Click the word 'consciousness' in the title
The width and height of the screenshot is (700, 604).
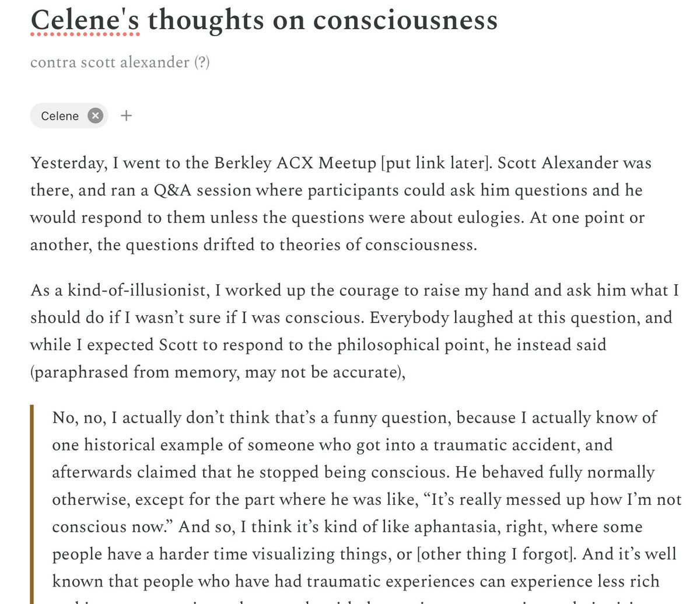(405, 20)
